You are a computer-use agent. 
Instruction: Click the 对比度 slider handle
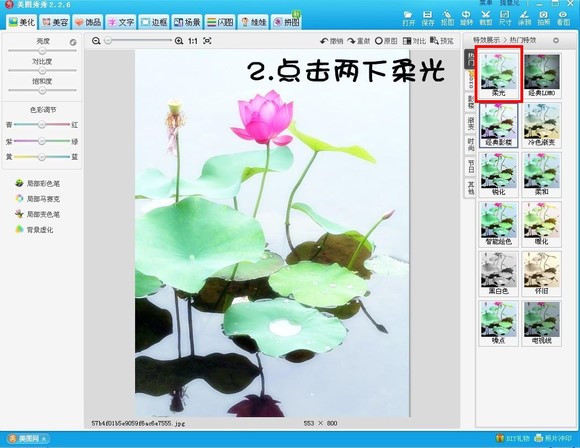[x=42, y=70]
